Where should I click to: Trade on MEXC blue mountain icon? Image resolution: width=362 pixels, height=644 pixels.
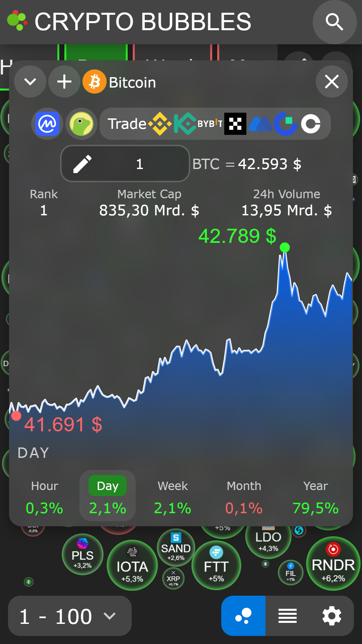coord(260,124)
